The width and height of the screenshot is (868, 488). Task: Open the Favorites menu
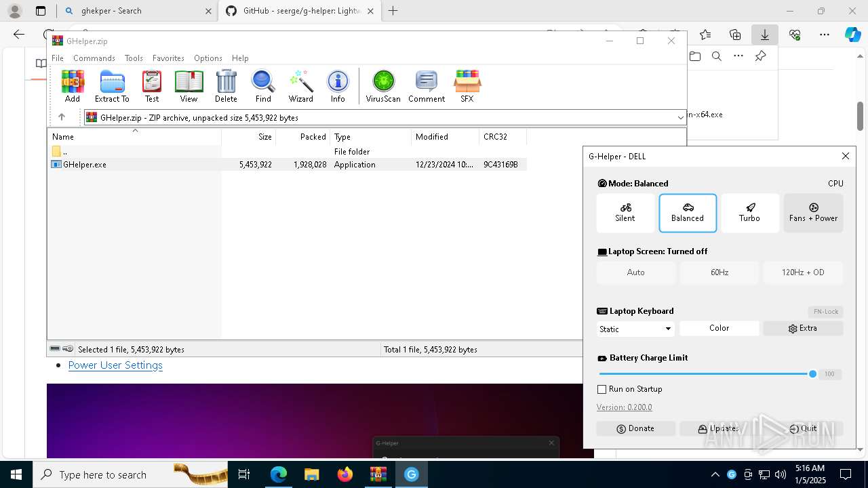click(168, 58)
